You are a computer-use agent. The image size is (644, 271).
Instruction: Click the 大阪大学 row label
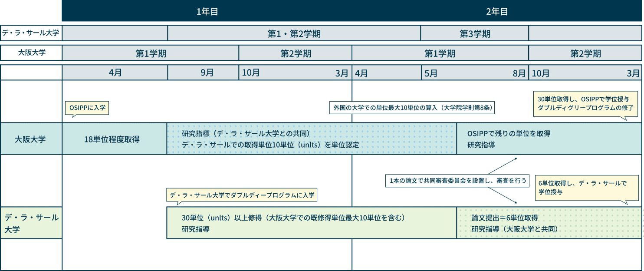30,53
